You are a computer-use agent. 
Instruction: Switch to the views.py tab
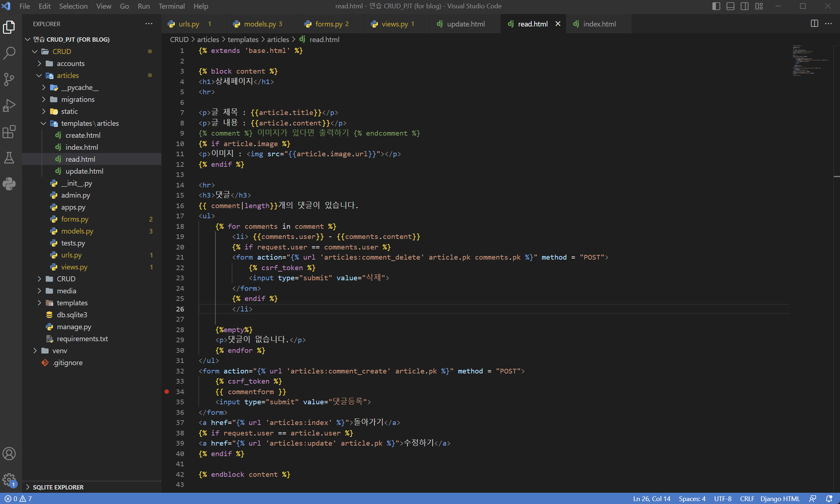tap(395, 24)
